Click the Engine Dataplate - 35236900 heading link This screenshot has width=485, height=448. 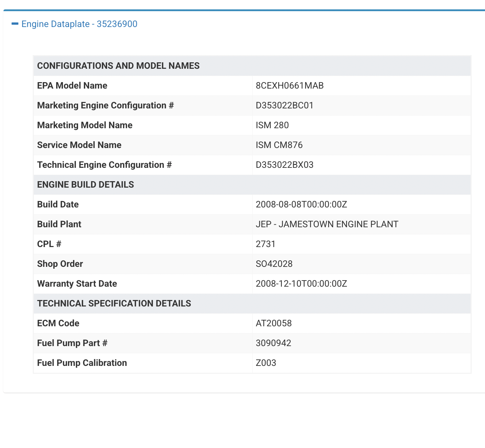pos(79,24)
